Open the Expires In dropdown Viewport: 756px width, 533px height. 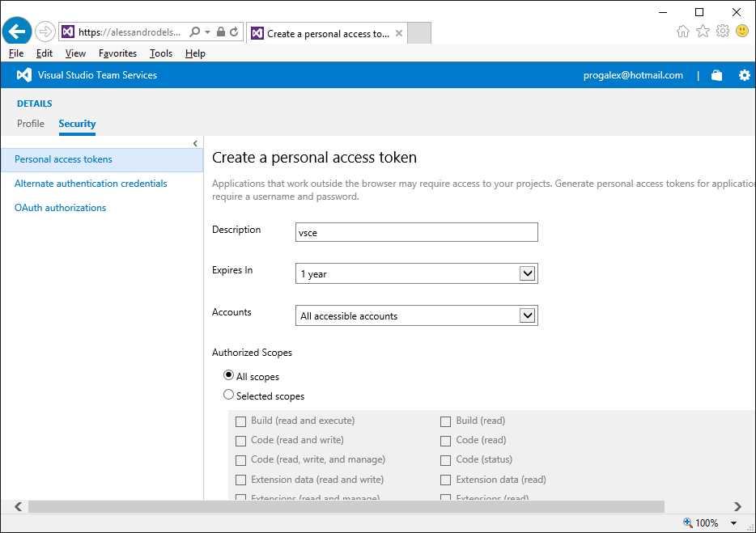(x=529, y=273)
